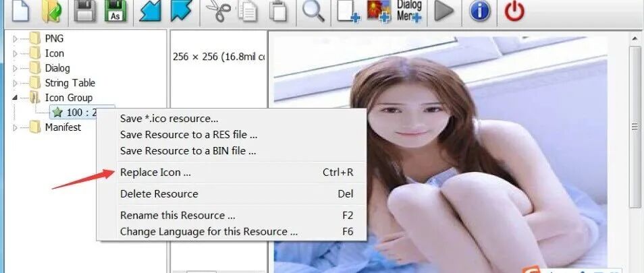644x273 pixels.
Task: Click the Paste clipboard icon
Action: pos(278,11)
